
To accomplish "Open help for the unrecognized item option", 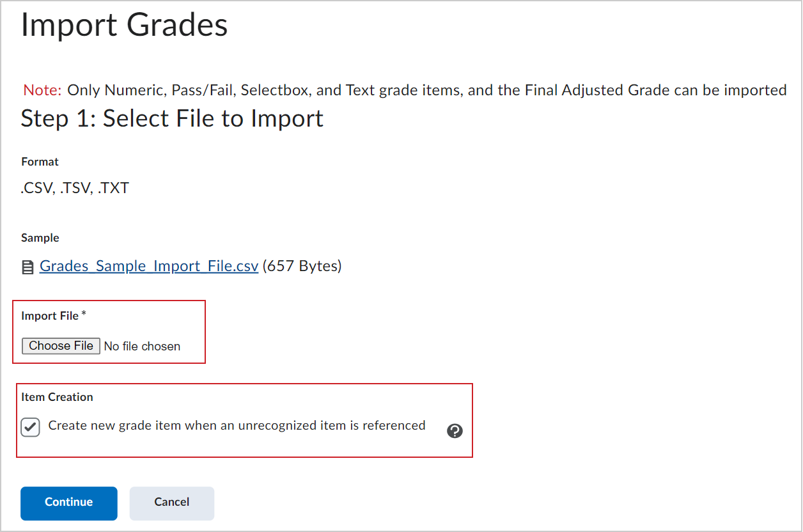I will coord(455,431).
